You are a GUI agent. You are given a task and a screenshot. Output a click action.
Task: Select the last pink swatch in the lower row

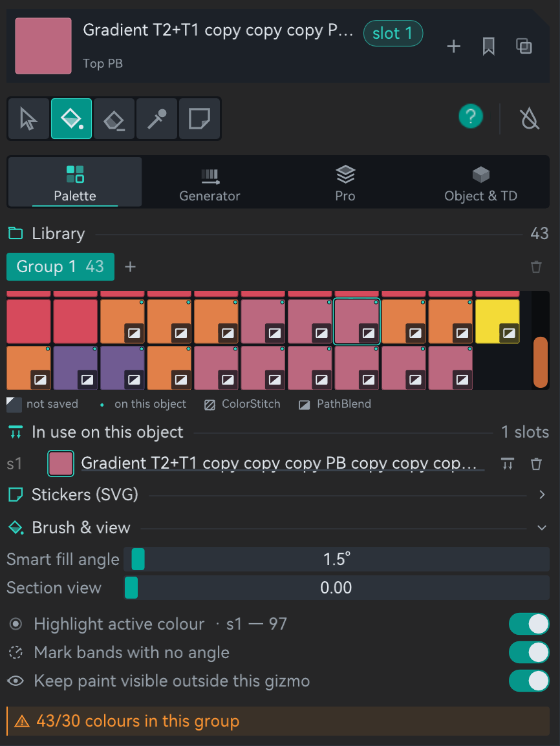[x=450, y=368]
